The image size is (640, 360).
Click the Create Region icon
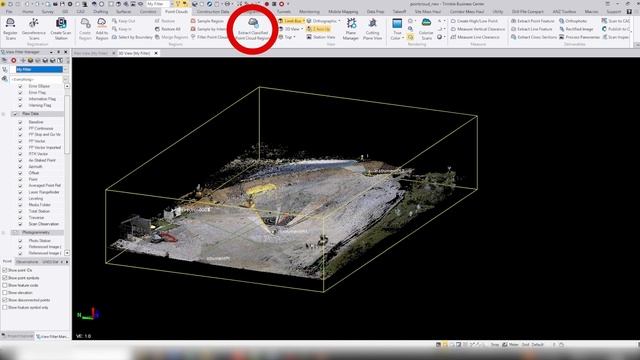click(x=85, y=29)
